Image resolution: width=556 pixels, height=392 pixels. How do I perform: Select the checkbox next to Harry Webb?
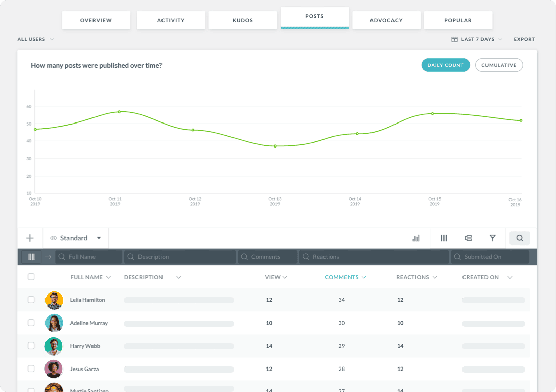31,346
